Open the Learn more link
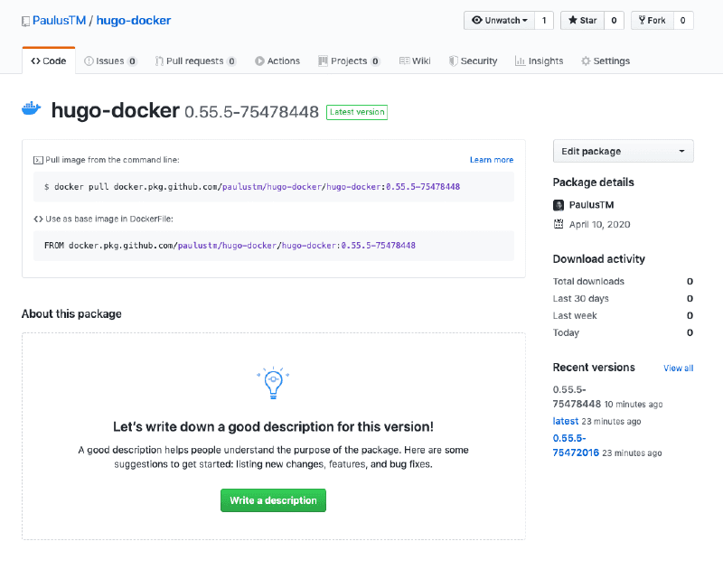The height and width of the screenshot is (588, 723). click(492, 159)
